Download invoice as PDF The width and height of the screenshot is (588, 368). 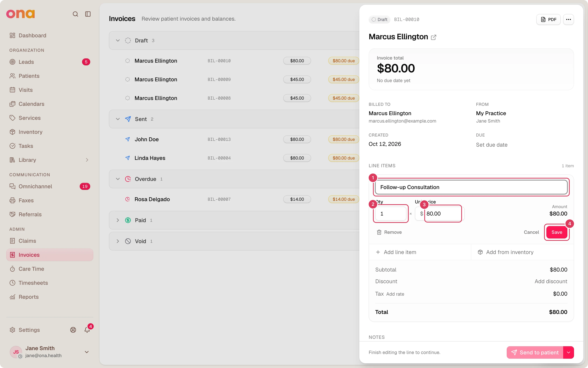tap(548, 19)
